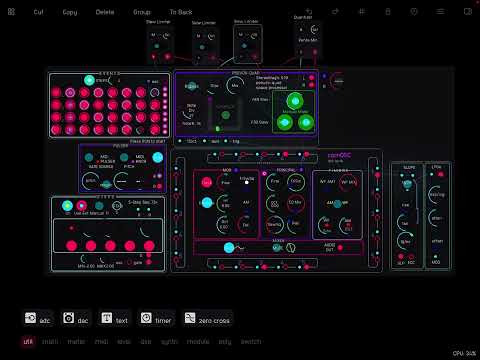Select the midi category tab
Image resolution: width=480 pixels, height=360 pixels.
101,342
